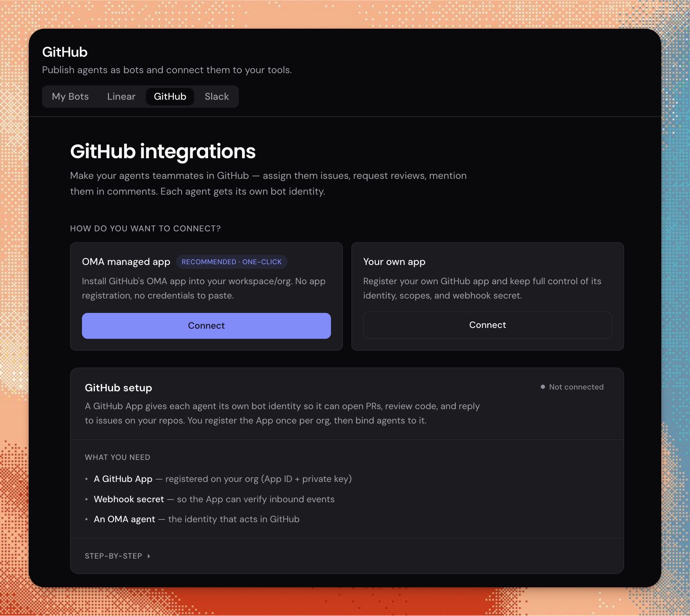The width and height of the screenshot is (690, 616).
Task: Click the GitHub integrations heading
Action: coord(163,151)
